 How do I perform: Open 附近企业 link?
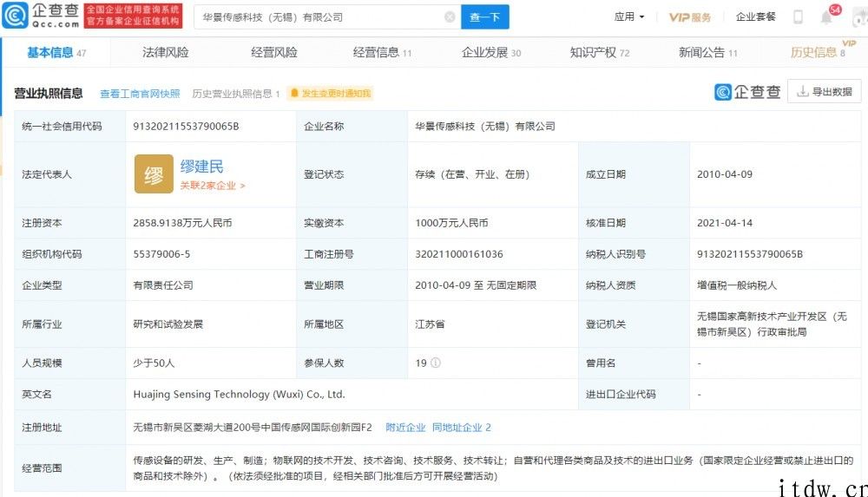click(x=405, y=428)
